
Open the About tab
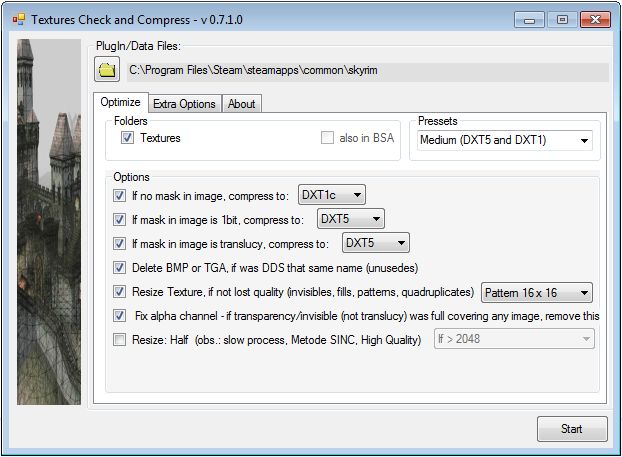[x=241, y=104]
